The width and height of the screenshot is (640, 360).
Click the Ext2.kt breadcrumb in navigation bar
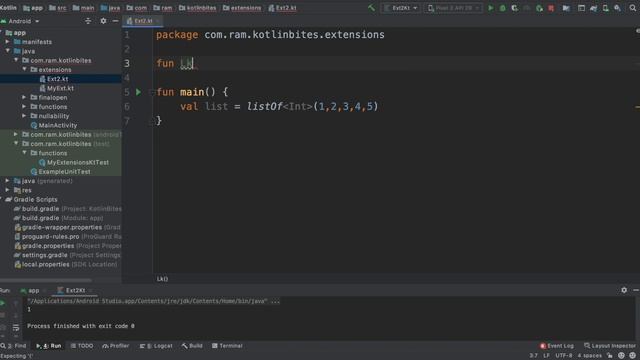(282, 8)
